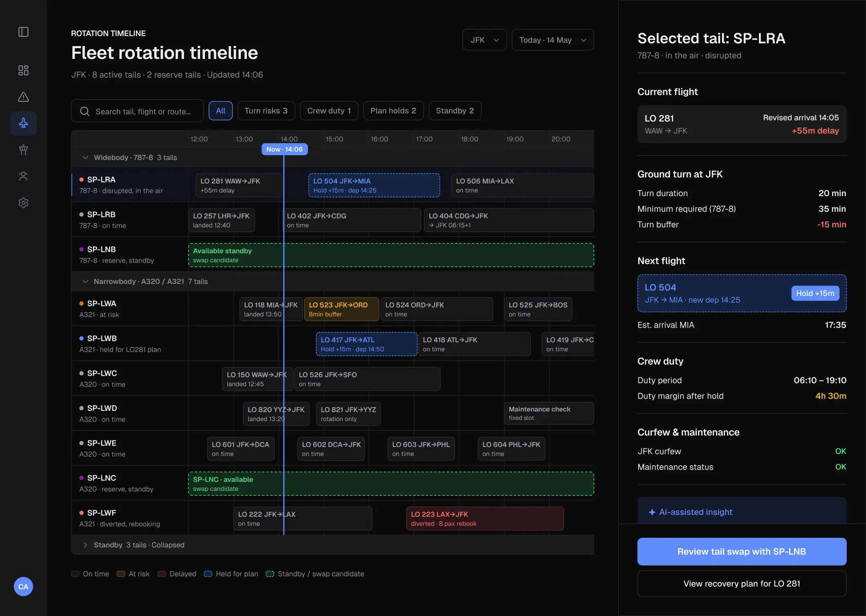Open the settings gear icon

(x=23, y=203)
